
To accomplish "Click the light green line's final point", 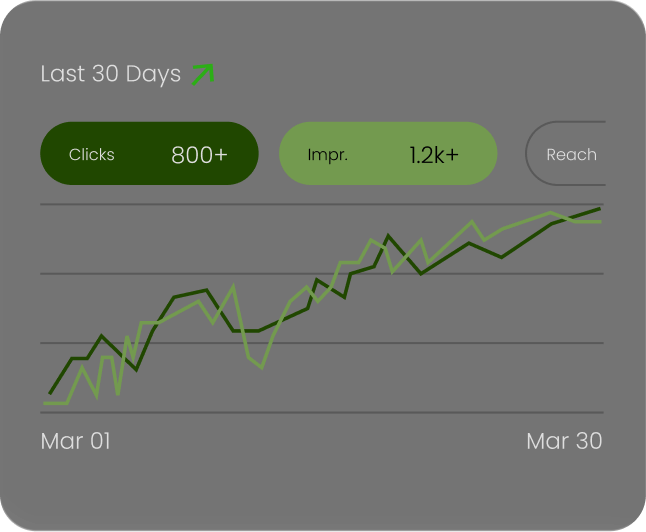I will click(600, 222).
